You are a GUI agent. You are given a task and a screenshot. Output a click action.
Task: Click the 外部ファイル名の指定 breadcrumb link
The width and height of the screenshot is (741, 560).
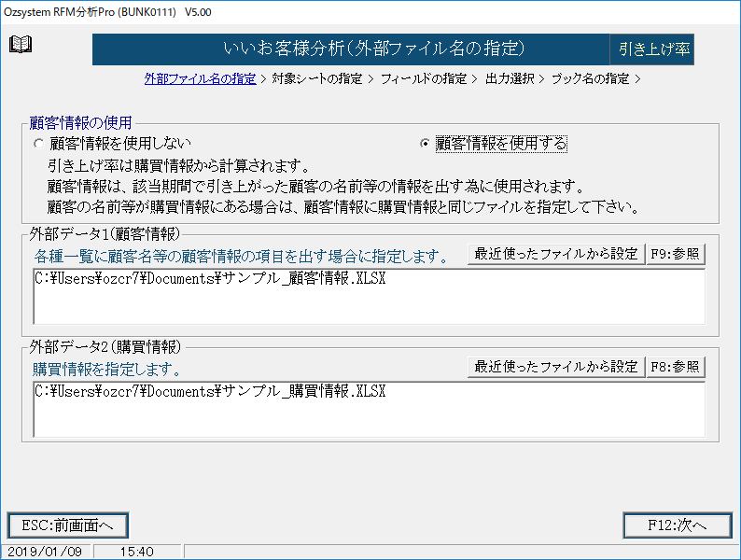click(200, 78)
